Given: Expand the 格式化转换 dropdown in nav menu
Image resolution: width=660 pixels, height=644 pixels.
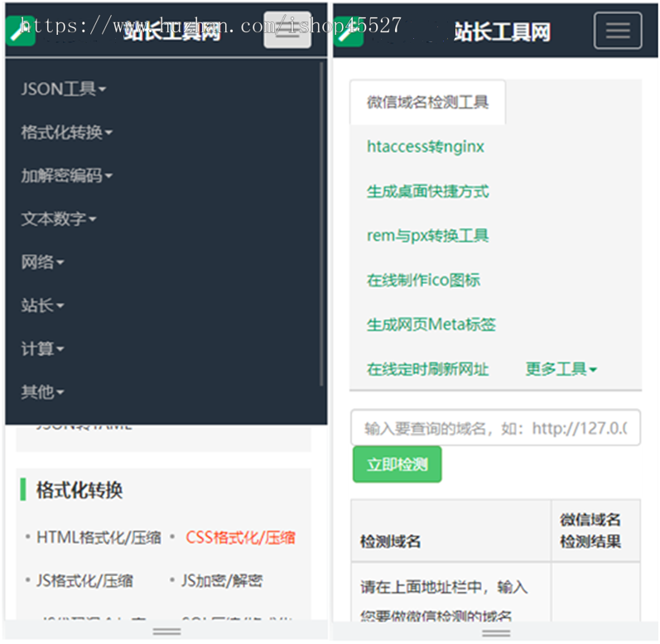Looking at the screenshot, I should (66, 132).
